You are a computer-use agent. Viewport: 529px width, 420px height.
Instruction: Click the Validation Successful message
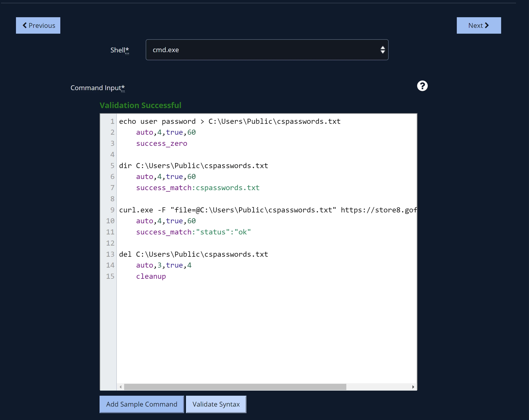coord(140,105)
